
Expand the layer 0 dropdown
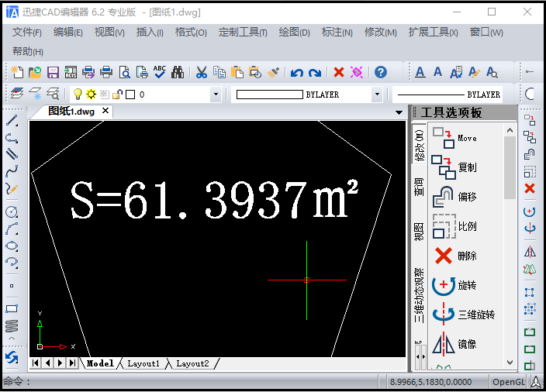(x=216, y=95)
